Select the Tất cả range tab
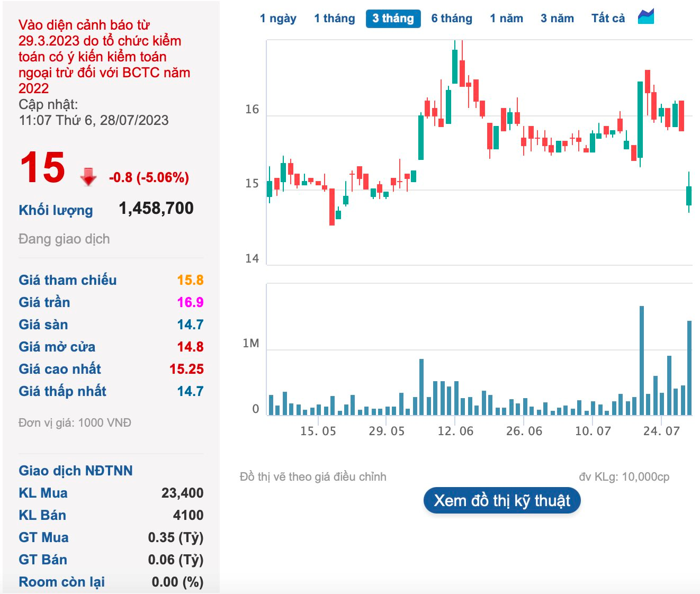Screen dimensions: 700x594 pyautogui.click(x=608, y=19)
